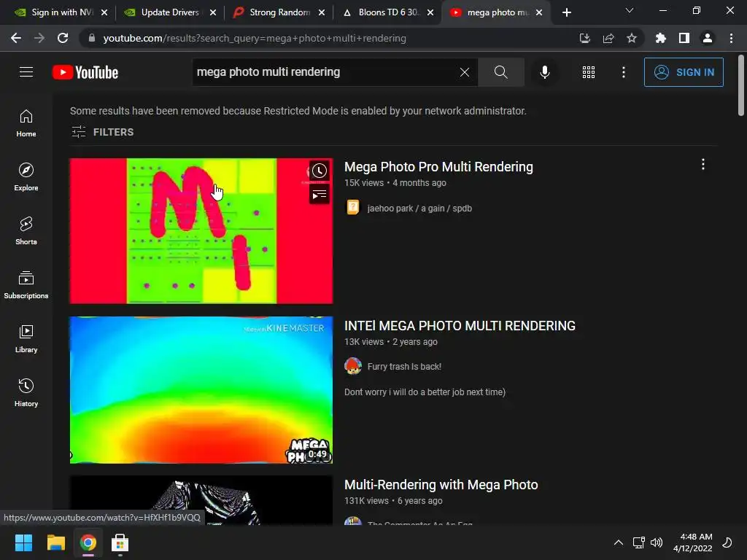Image resolution: width=747 pixels, height=560 pixels.
Task: Open the INTEl MEGA PHOTO MULTI RENDERING title
Action: (460, 326)
